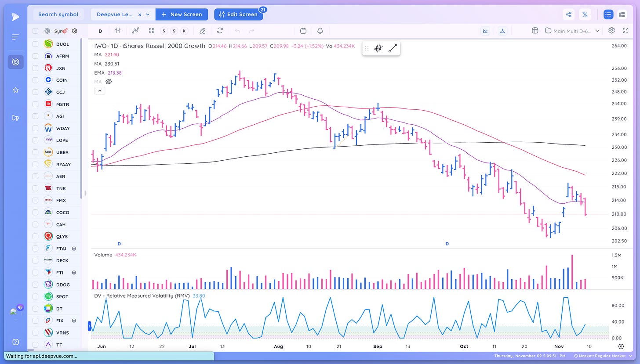The image size is (640, 364).
Task: Open the screener radar icon in sidebar
Action: tap(15, 62)
